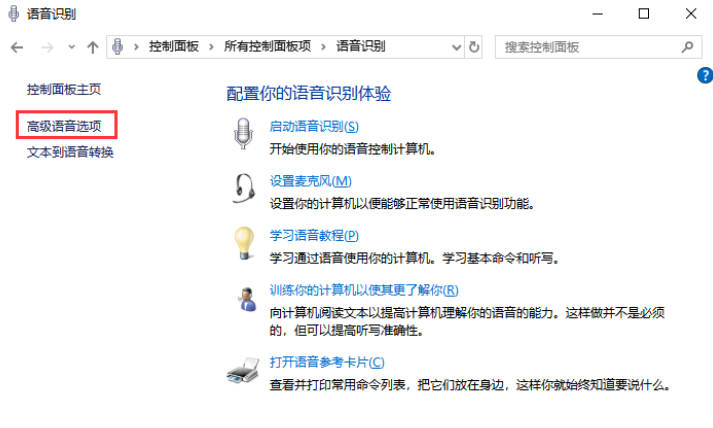This screenshot has width=713, height=428.
Task: Select 控制面板 in the address breadcrumb
Action: click(176, 47)
